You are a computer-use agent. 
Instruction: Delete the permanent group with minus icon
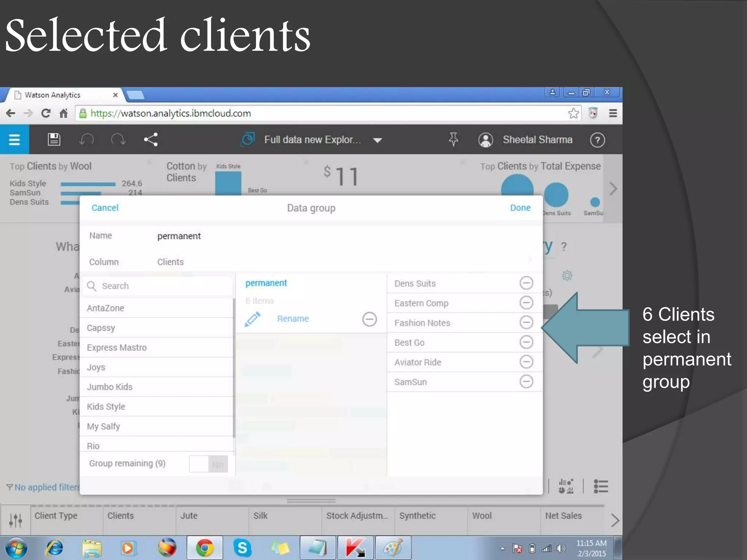coord(369,319)
